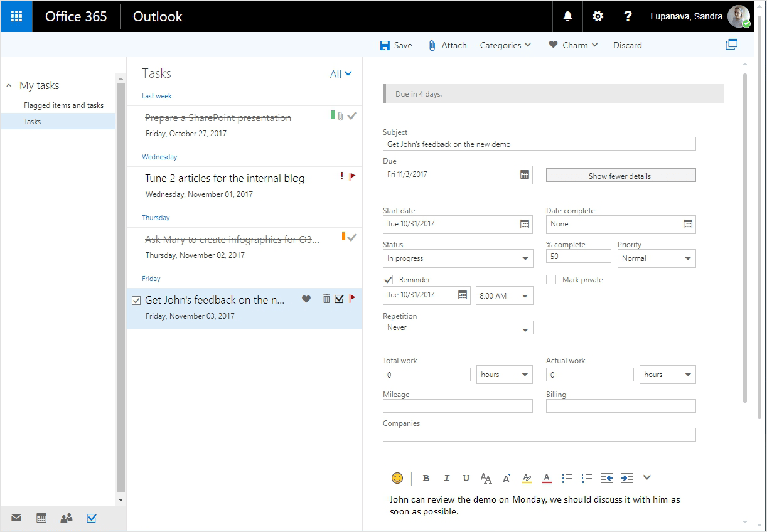Increase indent in the notes editor
The image size is (767, 532).
(626, 477)
